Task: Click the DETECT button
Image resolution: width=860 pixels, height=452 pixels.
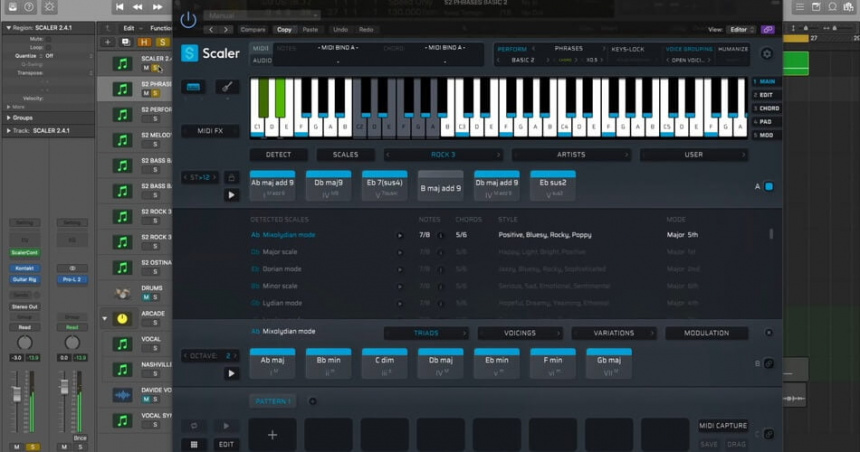Action: click(279, 155)
